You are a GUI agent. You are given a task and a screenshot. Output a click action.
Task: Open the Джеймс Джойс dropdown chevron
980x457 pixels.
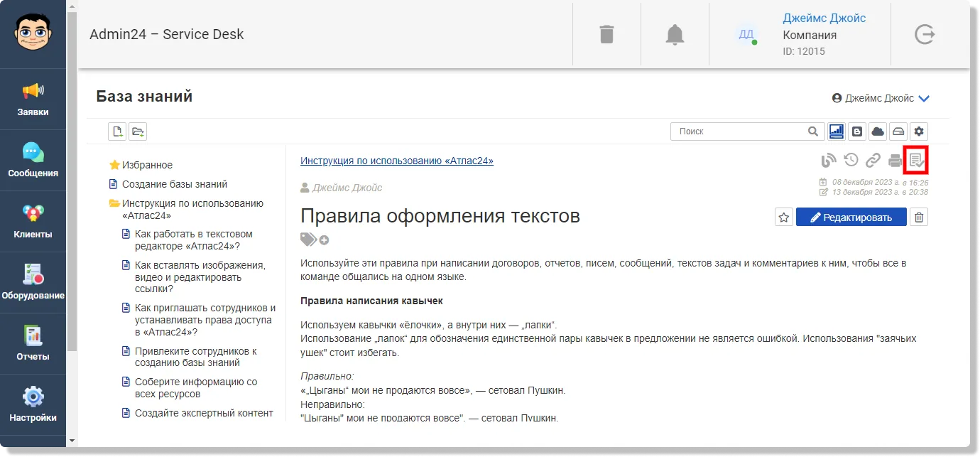[x=924, y=99]
